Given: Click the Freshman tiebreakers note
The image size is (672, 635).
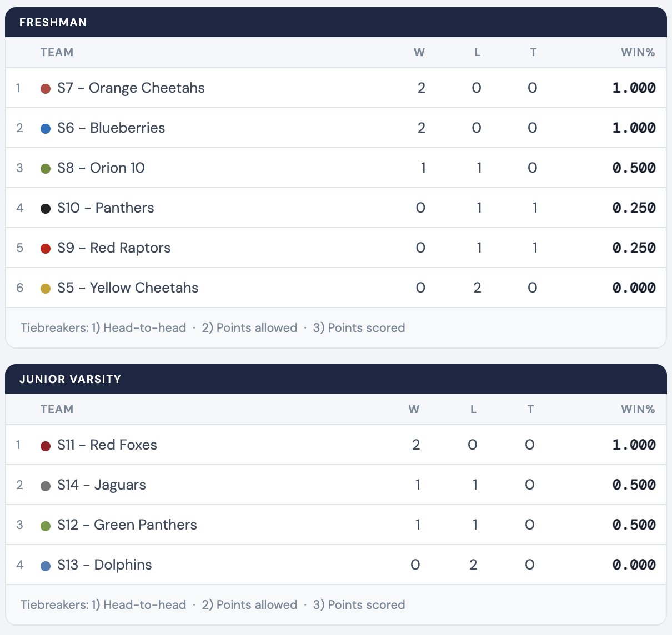Looking at the screenshot, I should [213, 328].
